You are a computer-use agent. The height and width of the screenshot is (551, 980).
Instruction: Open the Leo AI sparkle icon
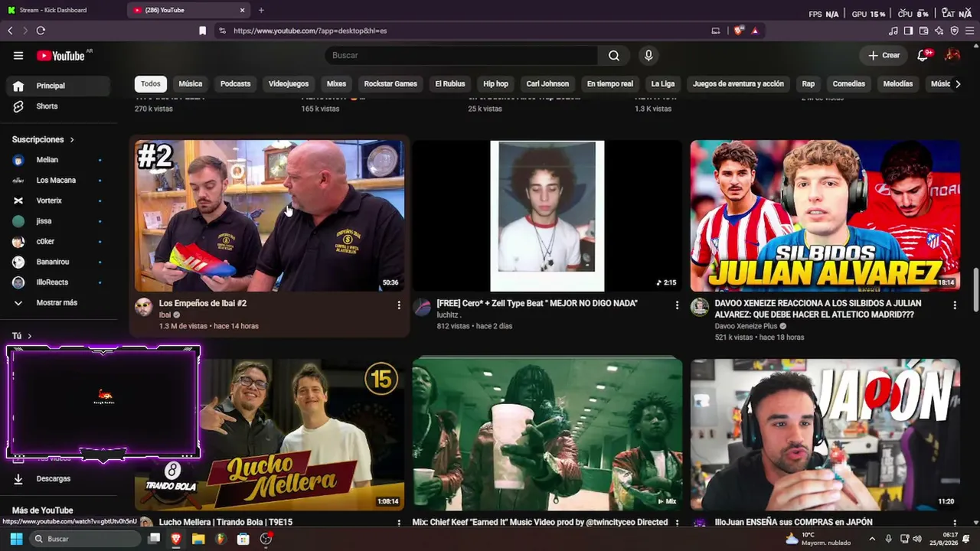tap(939, 31)
